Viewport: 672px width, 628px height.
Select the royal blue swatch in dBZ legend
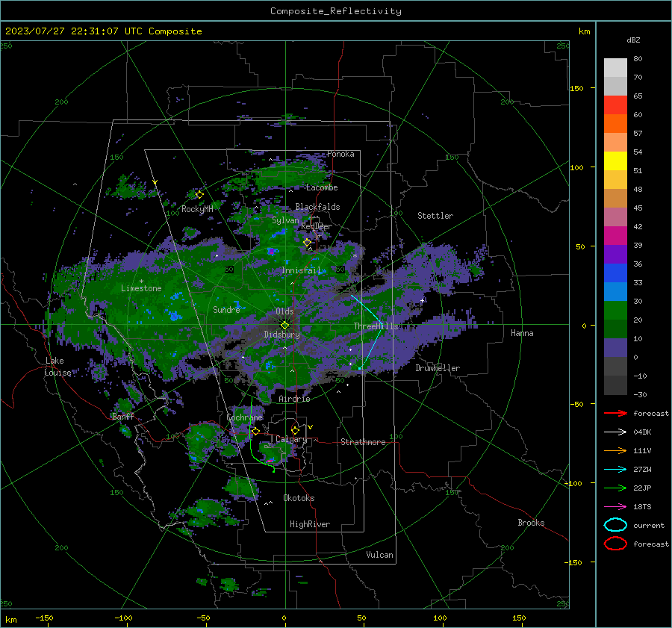pyautogui.click(x=615, y=273)
